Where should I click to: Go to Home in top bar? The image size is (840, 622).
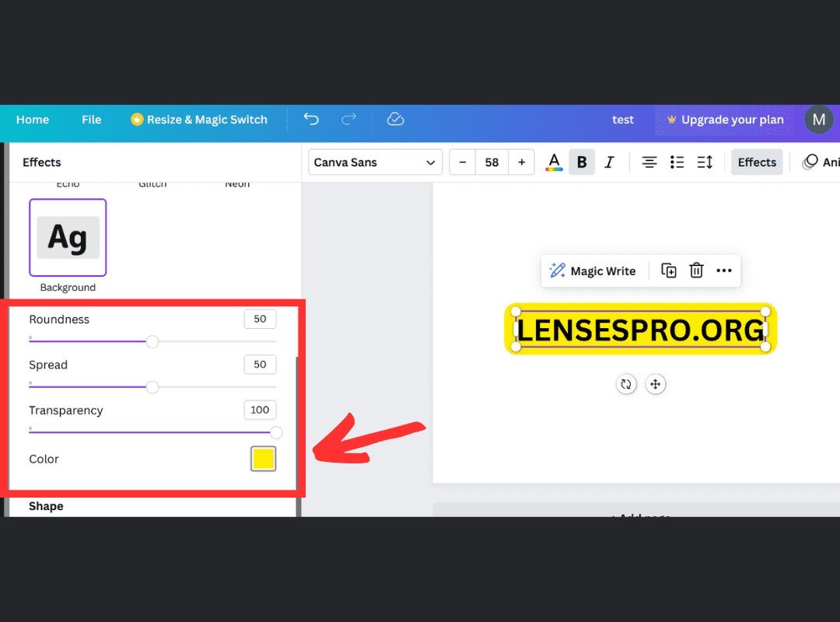click(33, 120)
